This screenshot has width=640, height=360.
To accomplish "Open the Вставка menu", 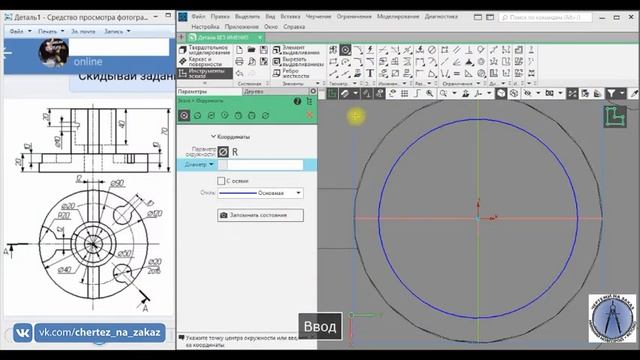I will click(x=290, y=17).
